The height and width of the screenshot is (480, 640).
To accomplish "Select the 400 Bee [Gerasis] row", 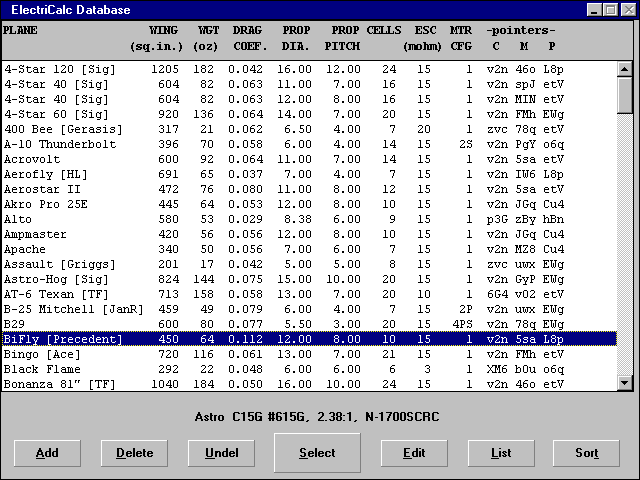I will (x=309, y=129).
